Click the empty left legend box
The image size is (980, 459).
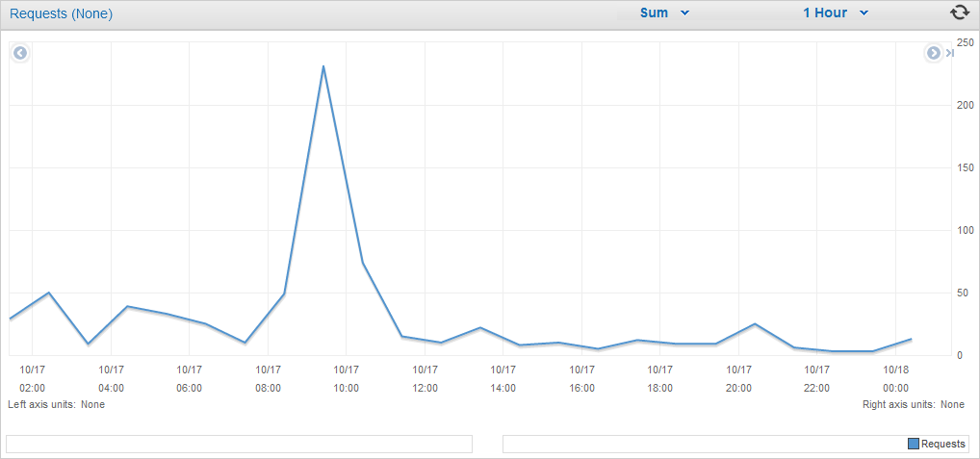pyautogui.click(x=240, y=444)
